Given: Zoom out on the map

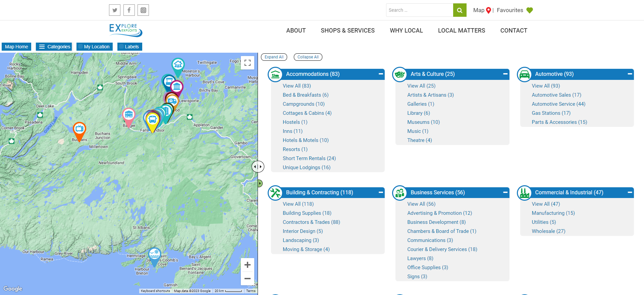Looking at the screenshot, I should click(x=248, y=279).
